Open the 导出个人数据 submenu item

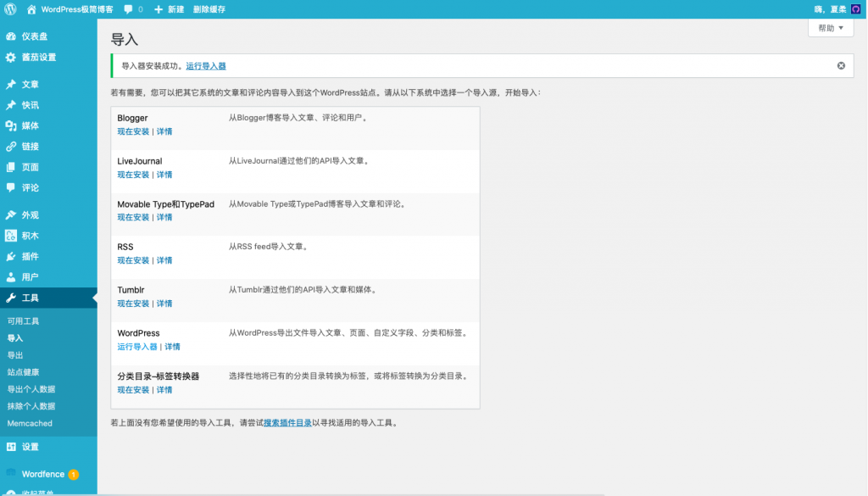pos(31,389)
